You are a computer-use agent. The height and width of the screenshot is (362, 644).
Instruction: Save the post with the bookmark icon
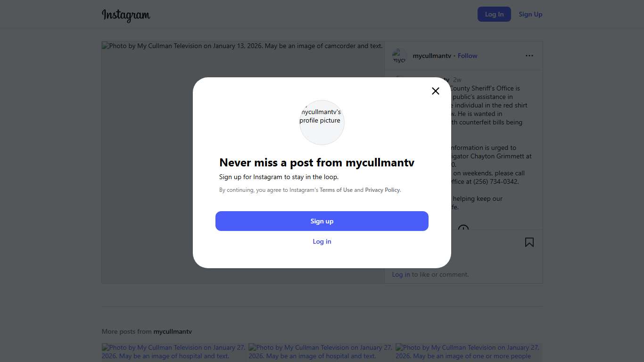point(529,242)
